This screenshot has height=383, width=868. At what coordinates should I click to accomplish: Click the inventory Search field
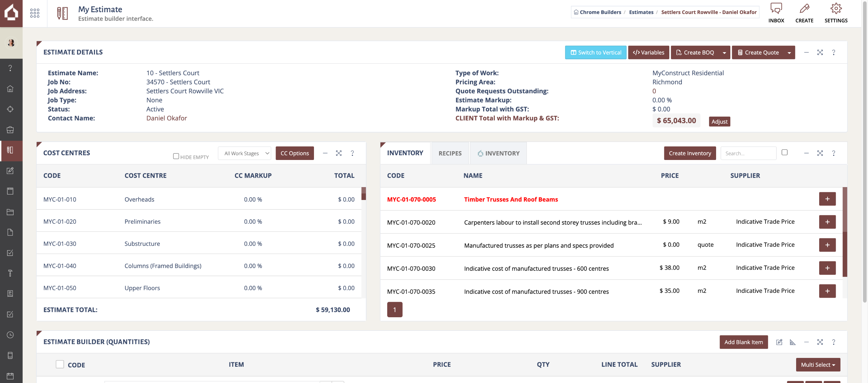point(748,153)
